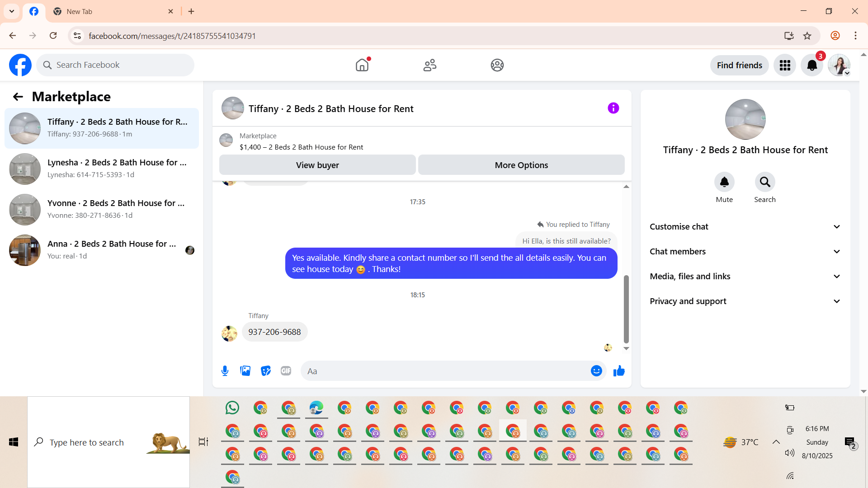Search within the conversation
The image size is (868, 488).
point(764,182)
